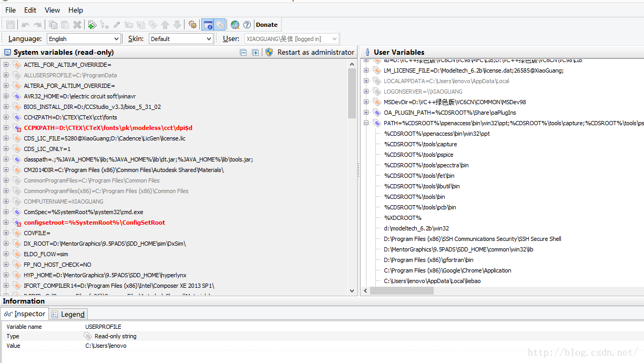Click the Undo arrow icon
644x363 pixels.
pos(25,25)
